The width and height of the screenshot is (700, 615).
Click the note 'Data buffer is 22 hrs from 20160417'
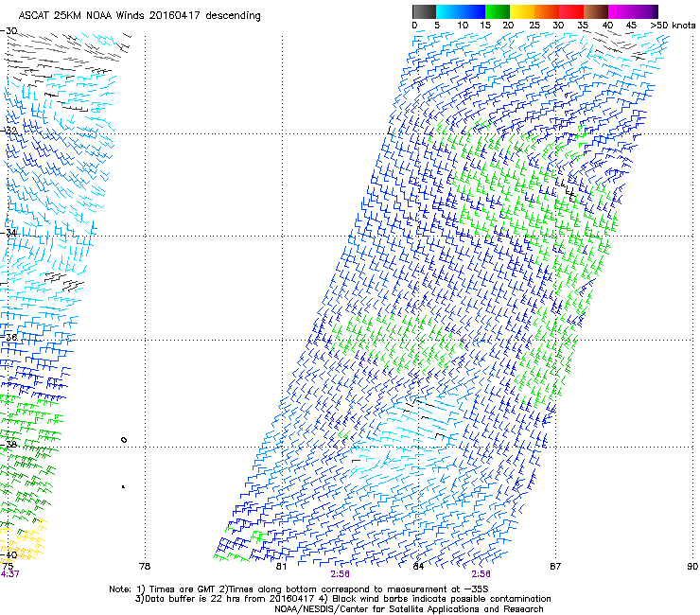[229, 599]
